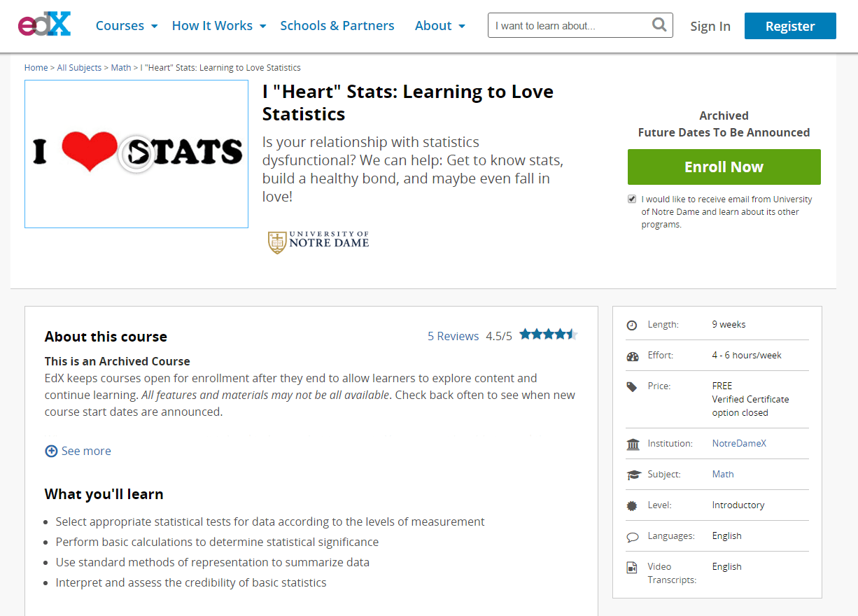Viewport: 858px width, 616px height.
Task: Uncheck the Notre Dame email opt-in checkbox
Action: [632, 199]
